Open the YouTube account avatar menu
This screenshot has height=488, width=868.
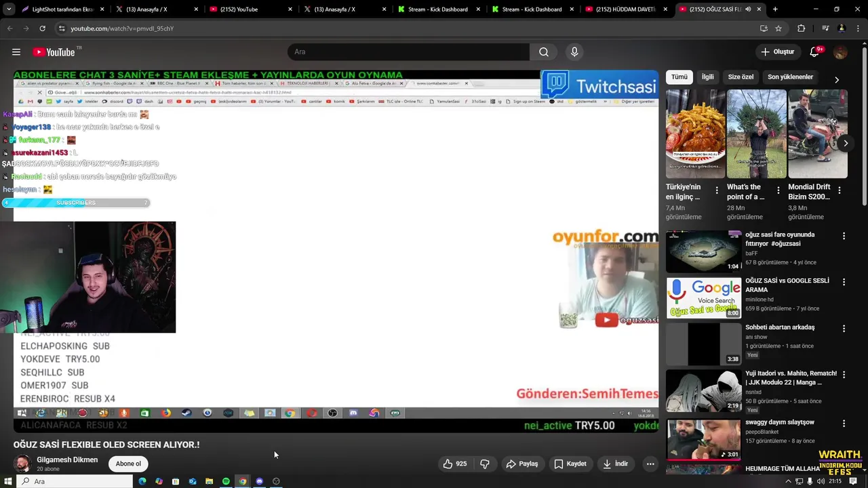(840, 52)
